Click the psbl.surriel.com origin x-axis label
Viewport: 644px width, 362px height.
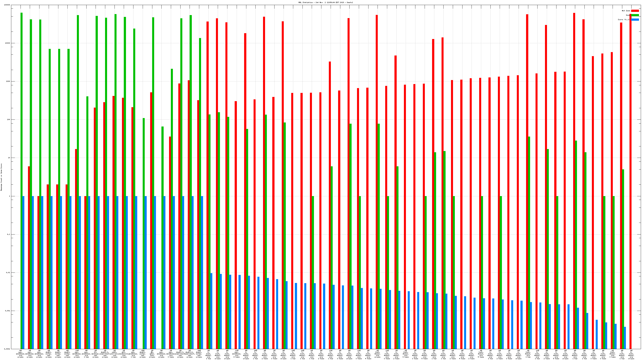115,354
